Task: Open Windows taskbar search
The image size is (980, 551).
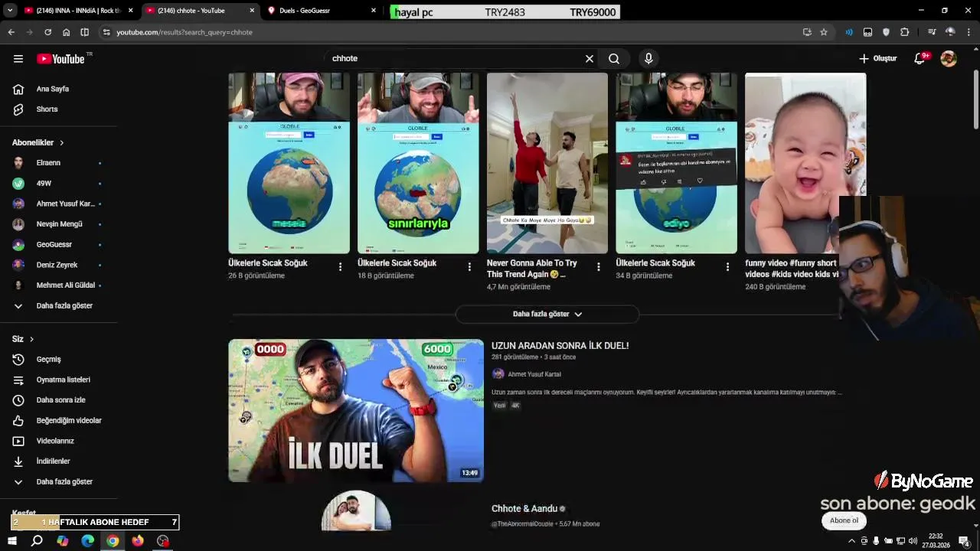Action: tap(37, 541)
